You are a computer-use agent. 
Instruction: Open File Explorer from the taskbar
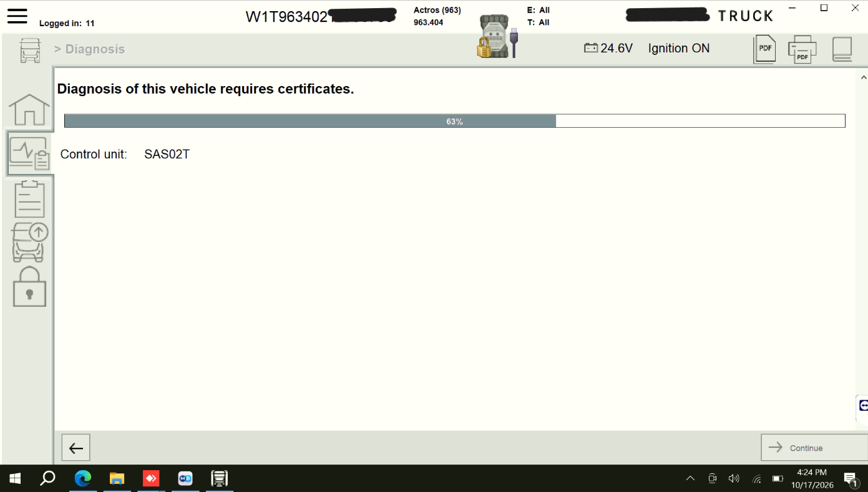point(117,478)
